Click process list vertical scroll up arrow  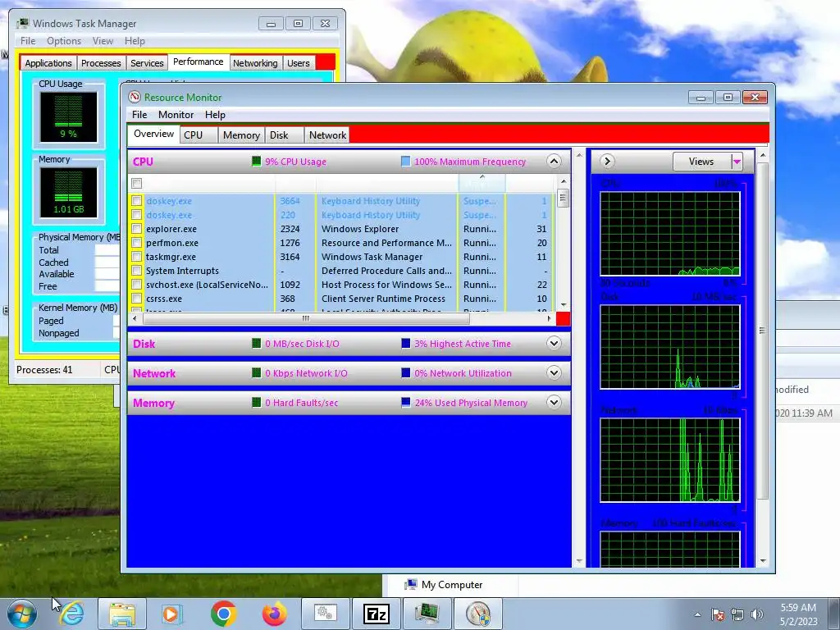pyautogui.click(x=563, y=181)
